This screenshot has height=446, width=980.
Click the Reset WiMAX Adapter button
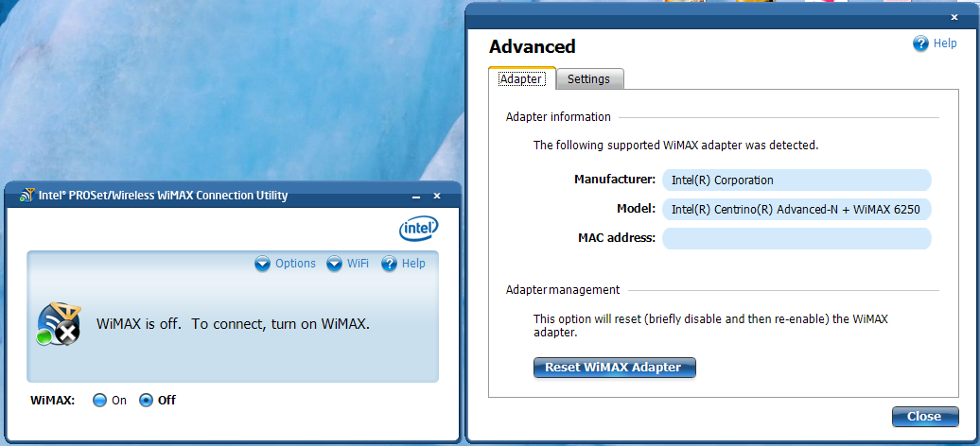pos(614,368)
